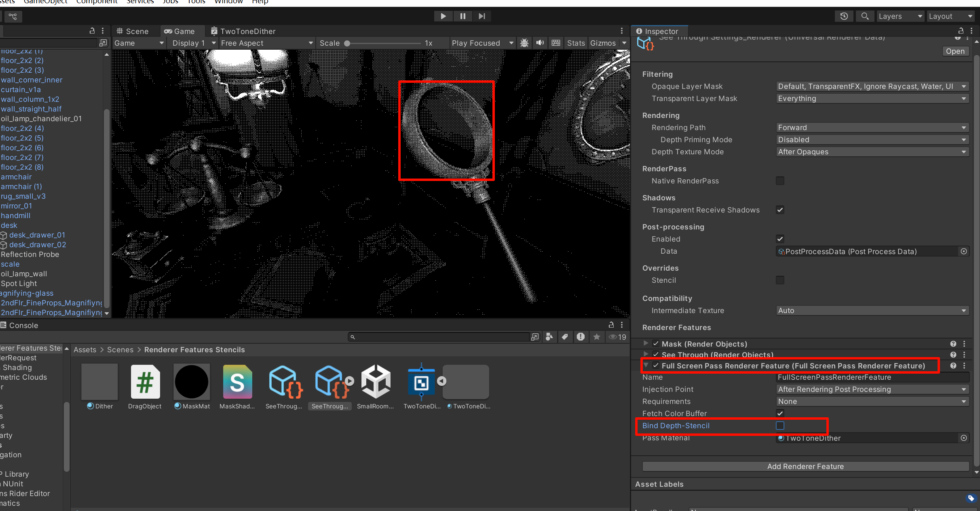Open the TwoToneDither scene asset
980x511 pixels.
pyautogui.click(x=421, y=382)
